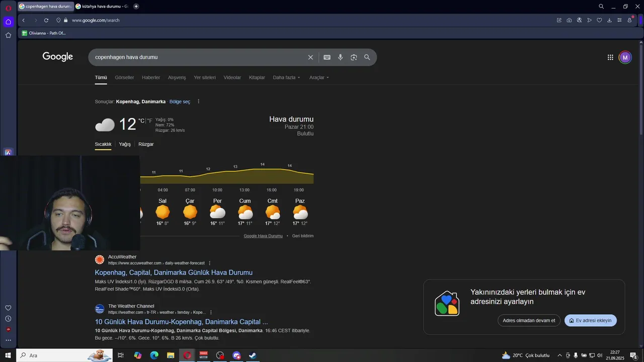Show the Sıcaklık weather graph
Viewport: 644px width, 362px height.
click(x=103, y=144)
